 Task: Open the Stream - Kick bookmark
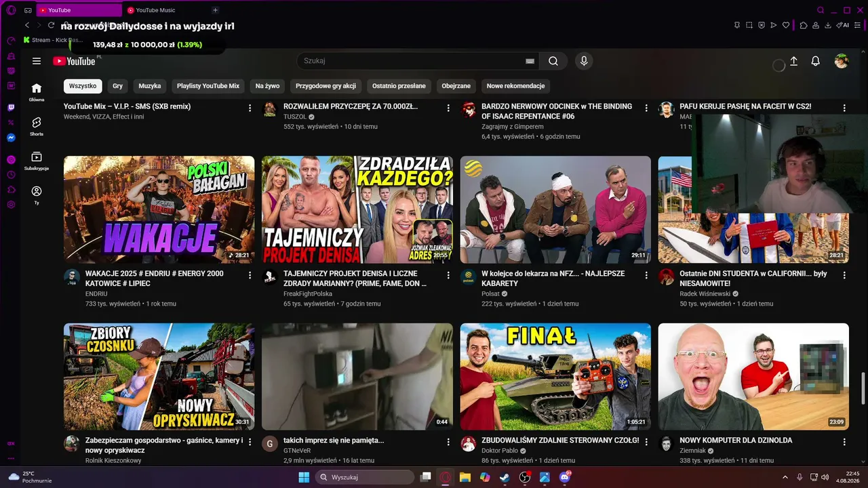[x=53, y=40]
